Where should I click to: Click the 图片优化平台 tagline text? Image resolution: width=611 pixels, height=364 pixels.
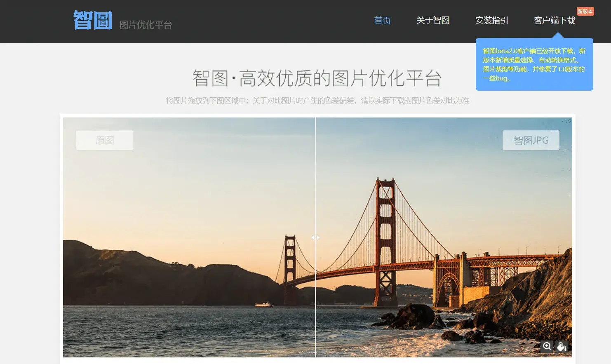tap(146, 25)
